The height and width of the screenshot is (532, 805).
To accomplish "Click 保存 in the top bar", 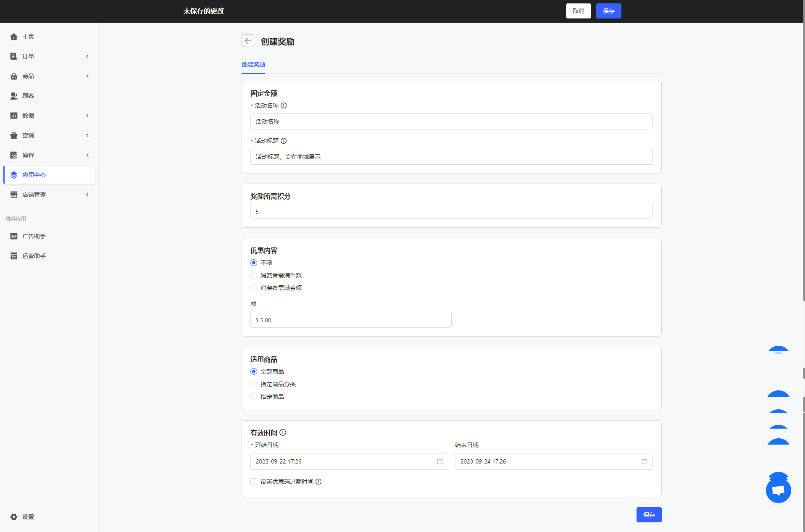I will (609, 11).
